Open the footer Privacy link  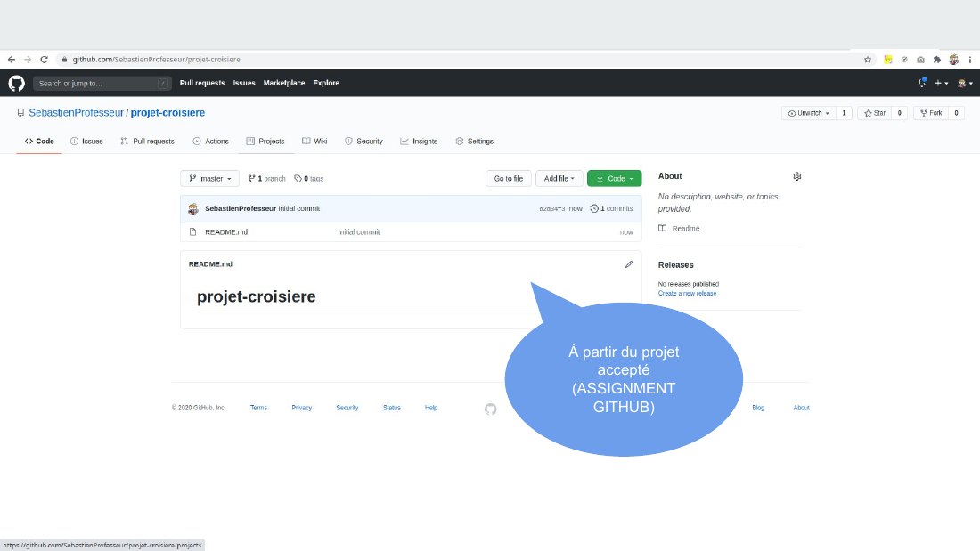point(301,408)
